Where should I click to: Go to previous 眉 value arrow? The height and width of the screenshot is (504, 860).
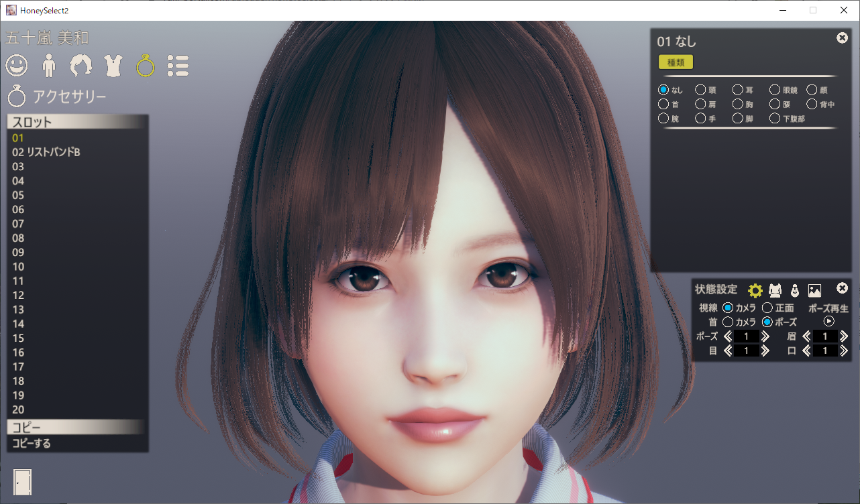tap(807, 336)
